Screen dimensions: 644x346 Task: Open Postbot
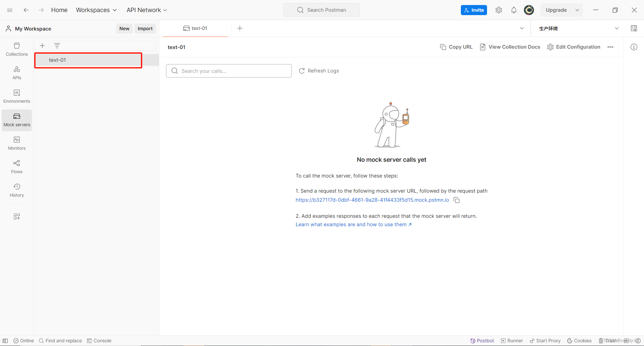482,341
